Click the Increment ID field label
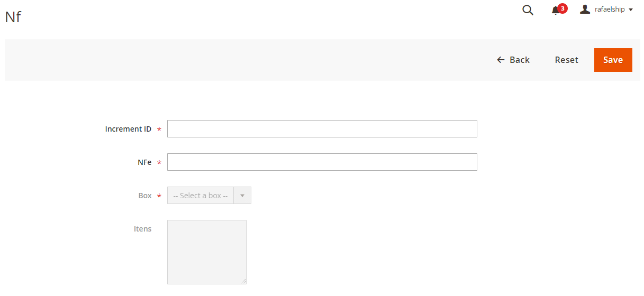This screenshot has width=644, height=296. 128,129
